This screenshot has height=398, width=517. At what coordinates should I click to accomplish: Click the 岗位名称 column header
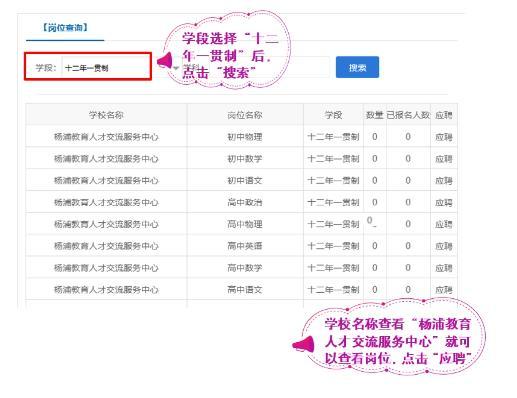(x=245, y=115)
